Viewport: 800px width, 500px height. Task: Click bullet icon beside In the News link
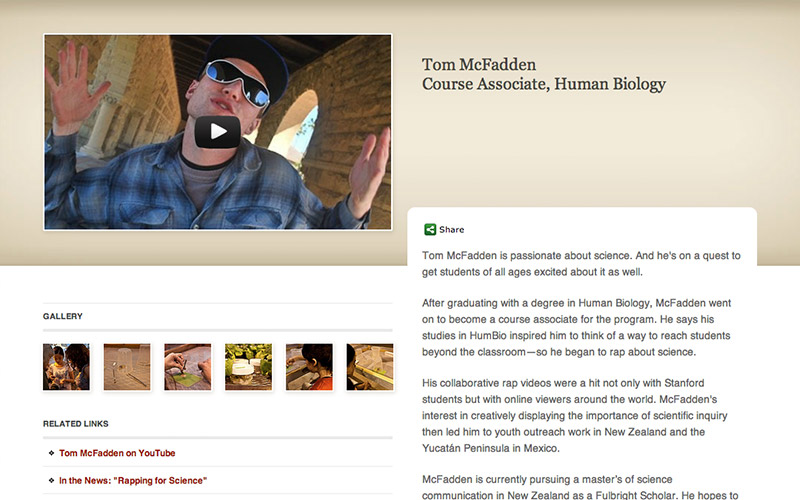(x=52, y=480)
